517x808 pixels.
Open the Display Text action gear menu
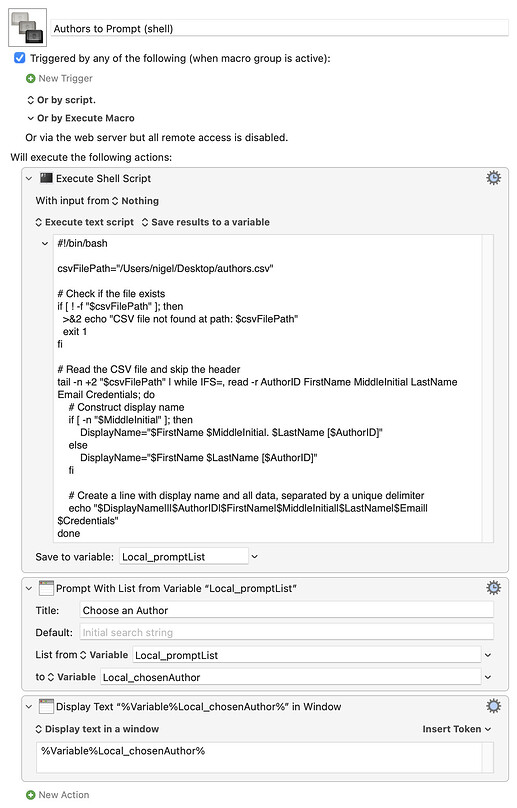coord(493,706)
